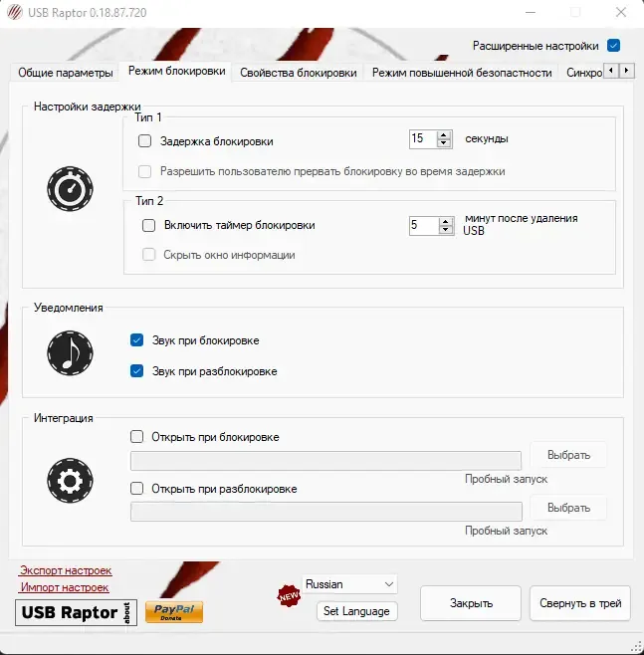Click the music note notifications icon

pyautogui.click(x=70, y=353)
